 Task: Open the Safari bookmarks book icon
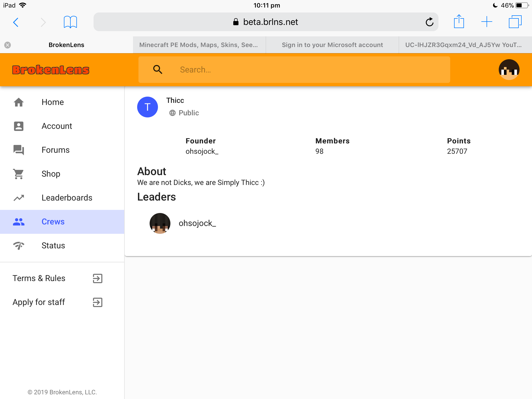pos(70,22)
